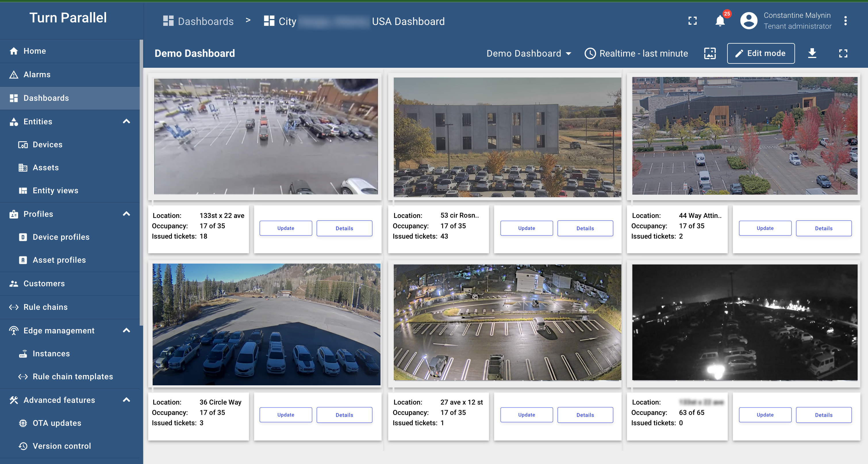Open Alarms in the sidebar
The height and width of the screenshot is (464, 868).
click(37, 74)
